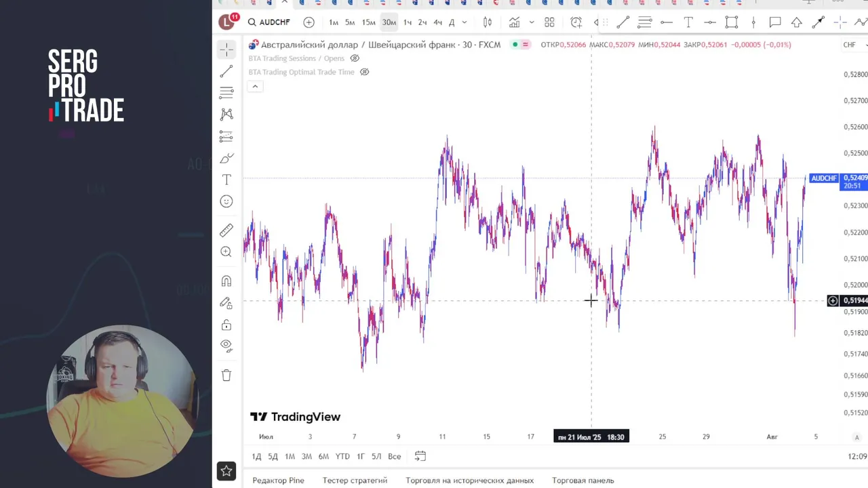Open the forecasting and measurement tools
Screen dimensions: 868x488
pos(226,136)
